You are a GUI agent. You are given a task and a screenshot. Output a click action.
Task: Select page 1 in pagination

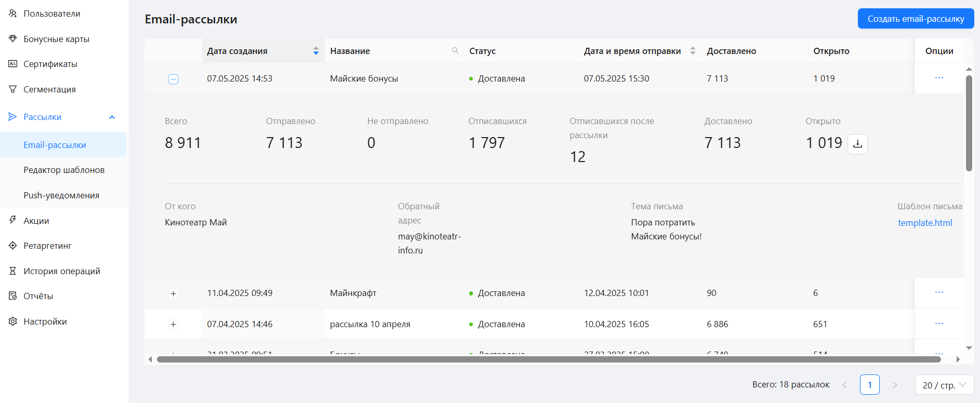point(869,385)
